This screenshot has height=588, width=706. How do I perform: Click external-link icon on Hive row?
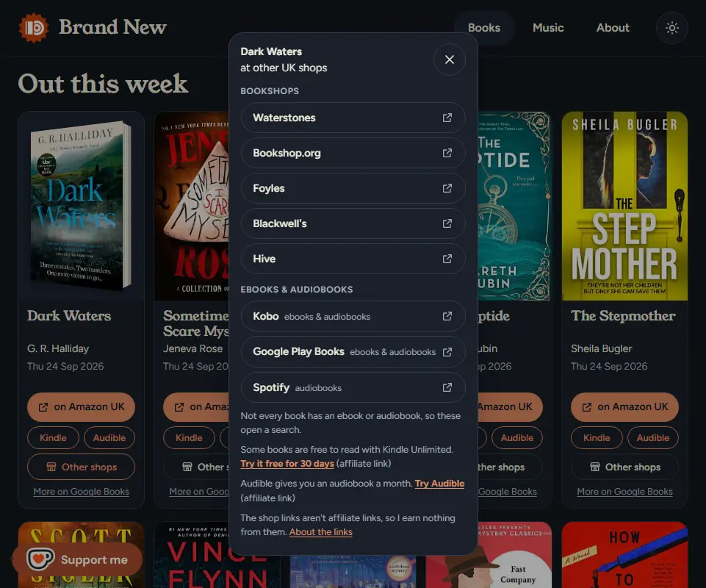click(x=447, y=259)
